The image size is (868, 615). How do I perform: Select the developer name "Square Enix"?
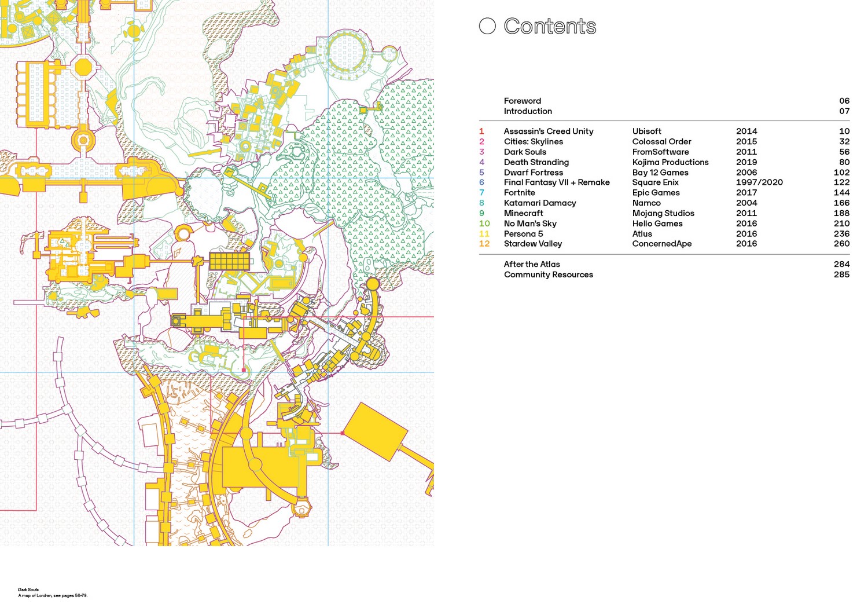point(656,182)
